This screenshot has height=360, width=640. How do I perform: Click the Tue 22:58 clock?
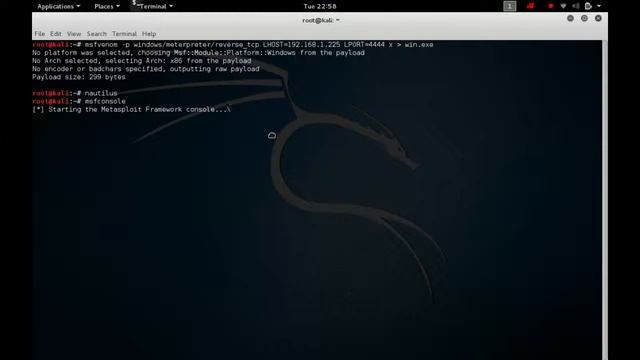[x=320, y=7]
